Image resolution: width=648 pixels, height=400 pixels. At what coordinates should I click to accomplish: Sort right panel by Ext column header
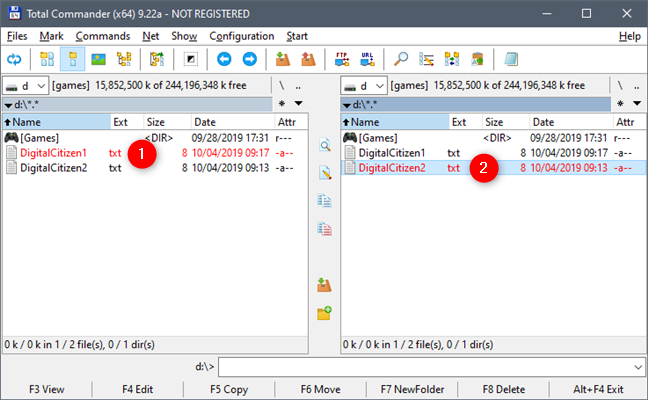(x=465, y=122)
